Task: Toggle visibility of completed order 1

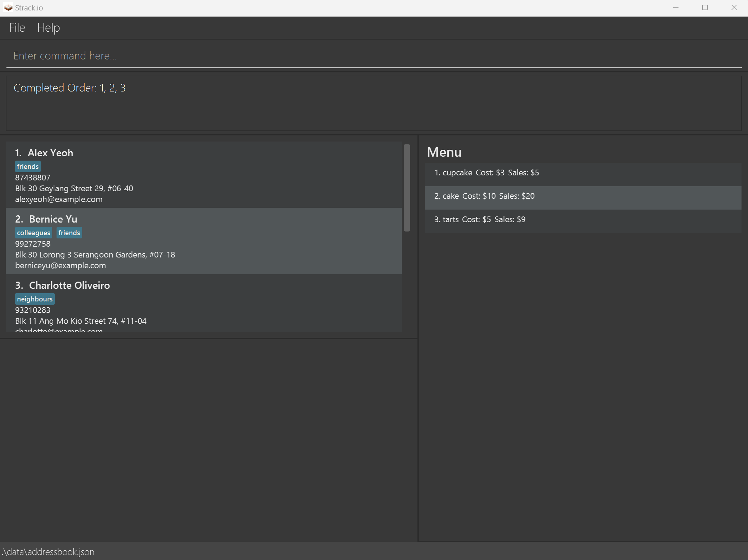Action: click(102, 88)
